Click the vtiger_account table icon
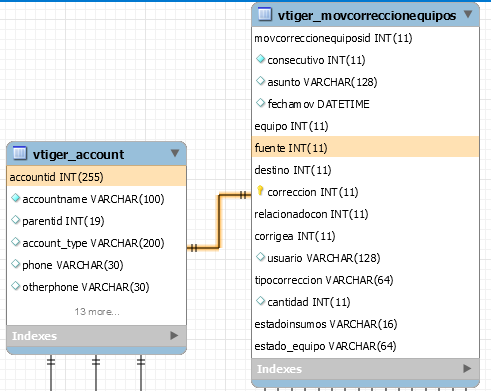491x391 pixels. (x=20, y=153)
